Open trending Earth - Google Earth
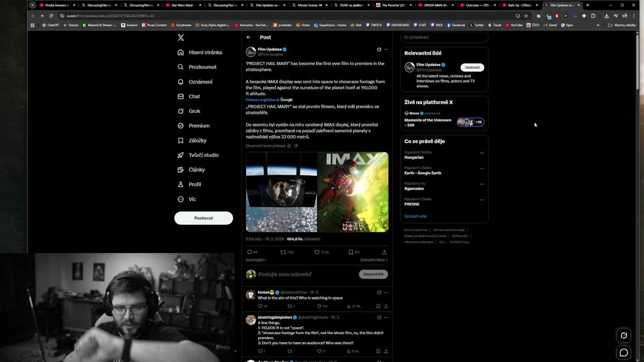Image resolution: width=644 pixels, height=362 pixels. (x=423, y=173)
